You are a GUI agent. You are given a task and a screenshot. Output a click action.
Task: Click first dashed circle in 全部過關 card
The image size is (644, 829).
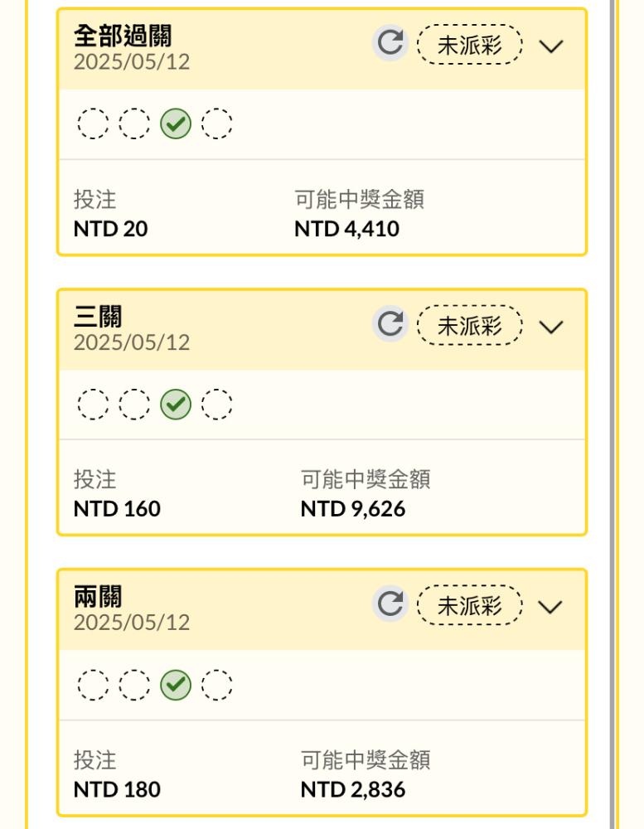click(x=93, y=124)
